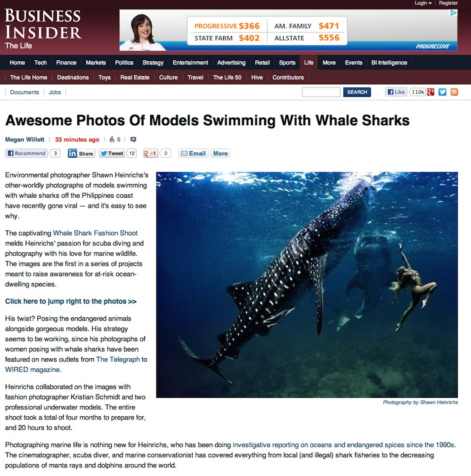Click the Google Plus icon near search
Viewport: 471px width, 476px height.
[430, 92]
